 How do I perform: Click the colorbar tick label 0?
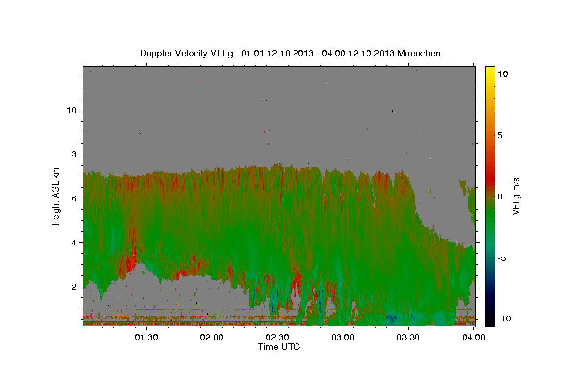pyautogui.click(x=500, y=196)
